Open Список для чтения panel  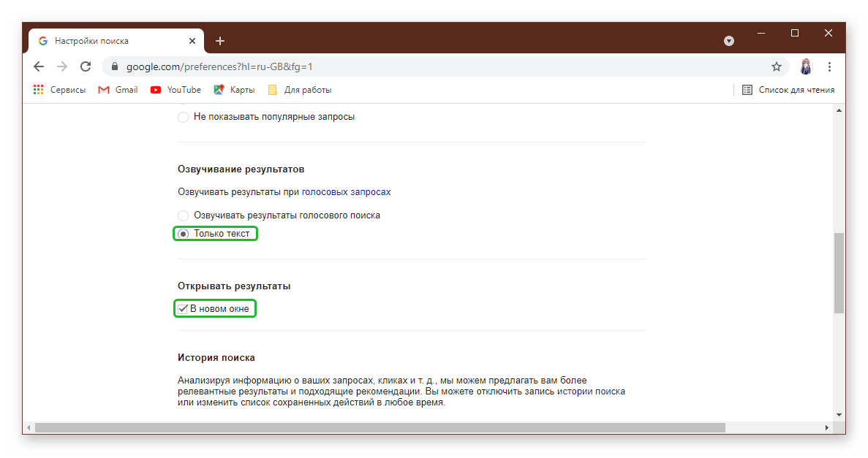pyautogui.click(x=788, y=90)
